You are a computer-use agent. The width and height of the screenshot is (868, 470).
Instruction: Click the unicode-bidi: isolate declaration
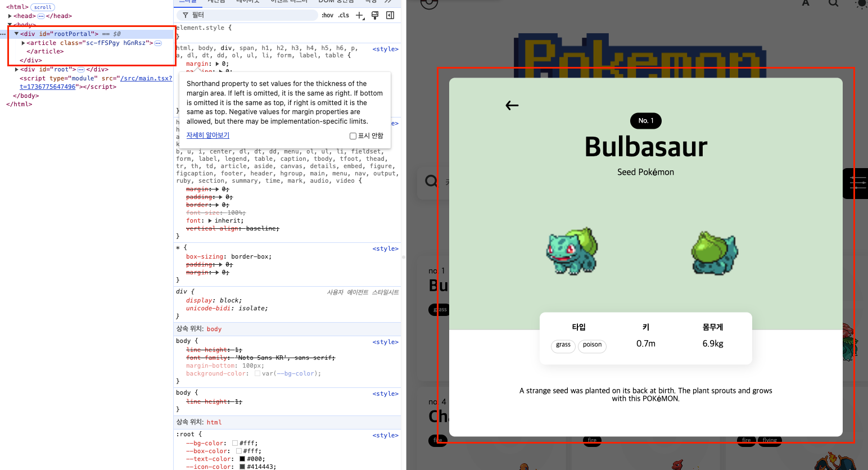(x=227, y=309)
